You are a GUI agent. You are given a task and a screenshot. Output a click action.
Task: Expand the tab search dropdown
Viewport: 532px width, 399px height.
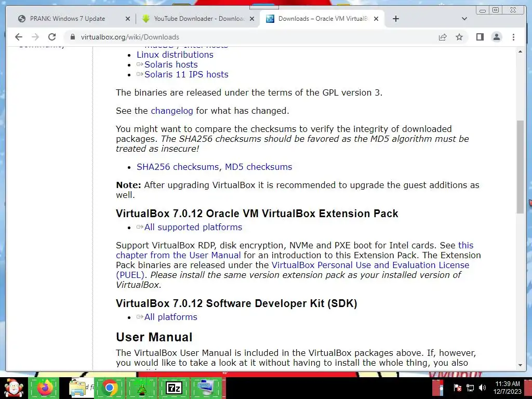pyautogui.click(x=464, y=19)
